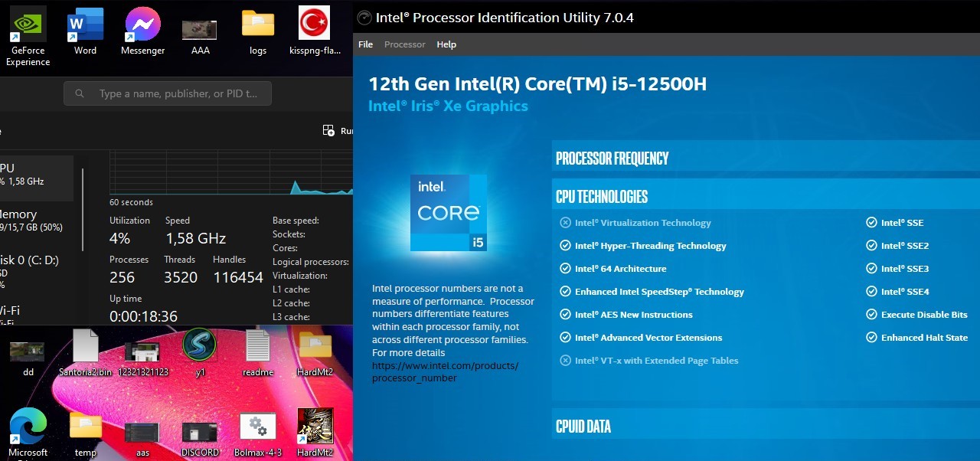Click the Task Manager search magnifier icon
This screenshot has height=461, width=980.
pos(80,94)
